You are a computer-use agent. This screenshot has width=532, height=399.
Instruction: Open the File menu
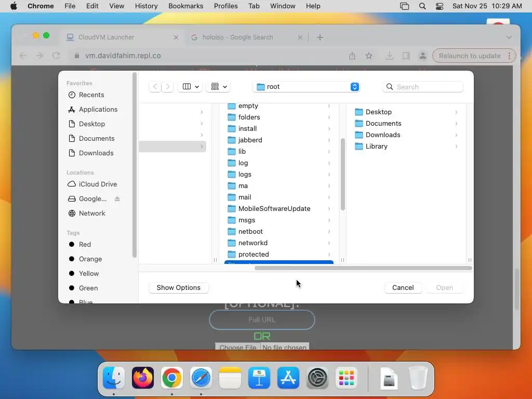pos(70,6)
